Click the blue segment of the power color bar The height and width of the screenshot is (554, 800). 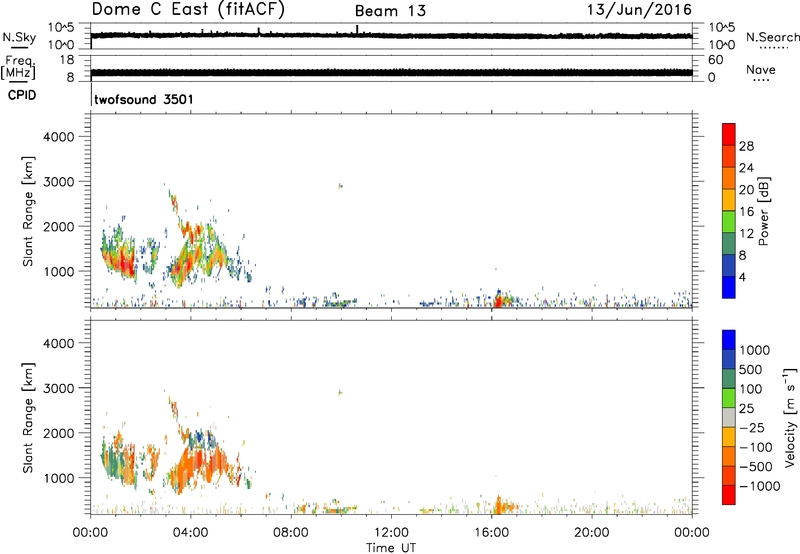729,287
